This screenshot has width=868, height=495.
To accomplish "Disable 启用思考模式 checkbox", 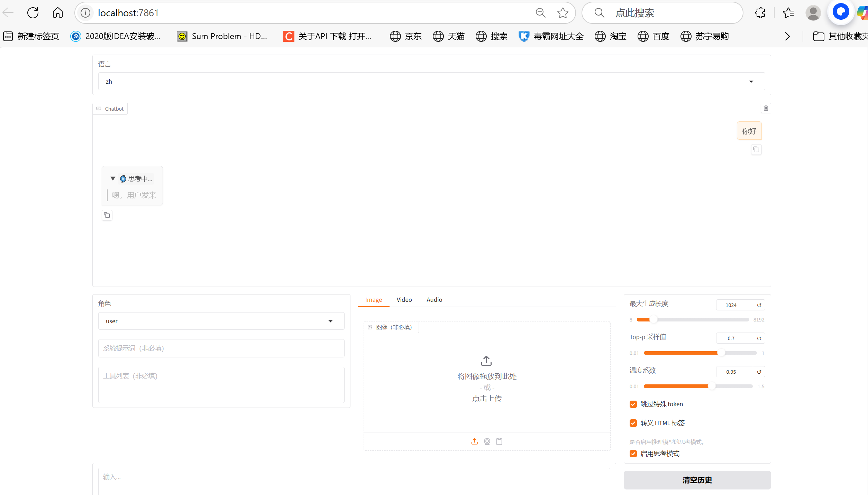I will click(x=633, y=454).
